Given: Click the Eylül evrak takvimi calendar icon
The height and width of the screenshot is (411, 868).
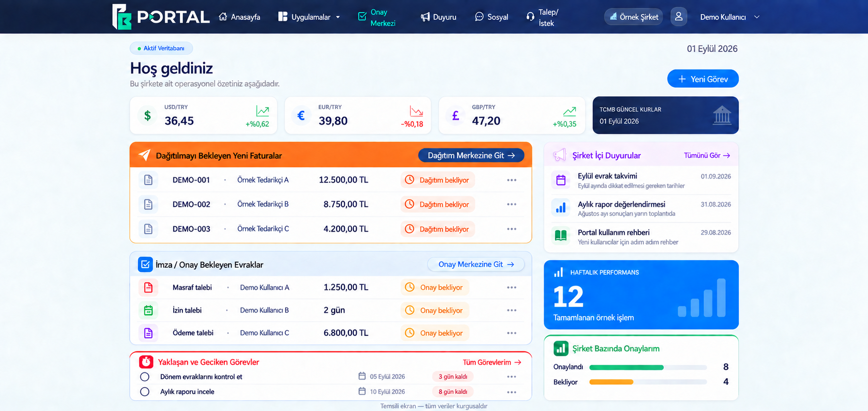Looking at the screenshot, I should point(561,180).
